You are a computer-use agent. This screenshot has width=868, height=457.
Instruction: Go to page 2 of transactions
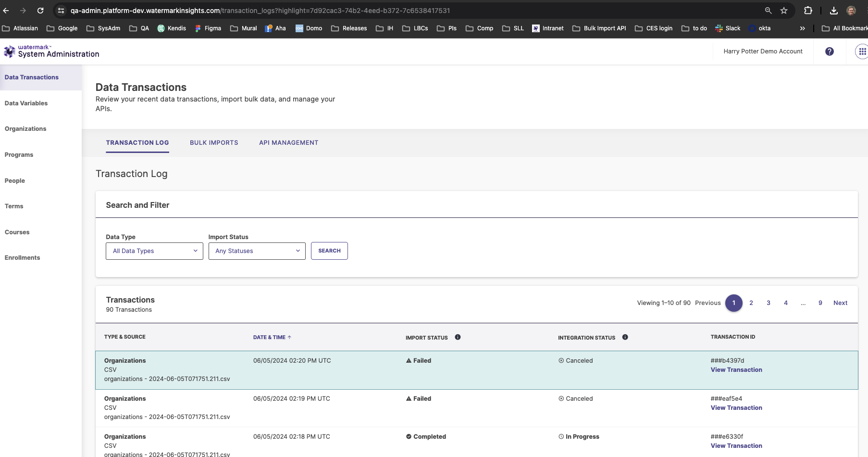pyautogui.click(x=751, y=303)
